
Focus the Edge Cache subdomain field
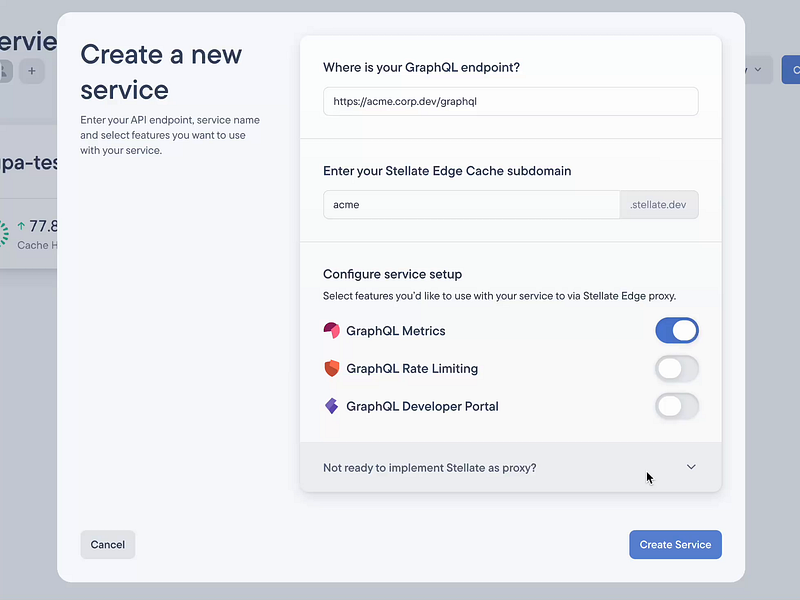pos(471,205)
